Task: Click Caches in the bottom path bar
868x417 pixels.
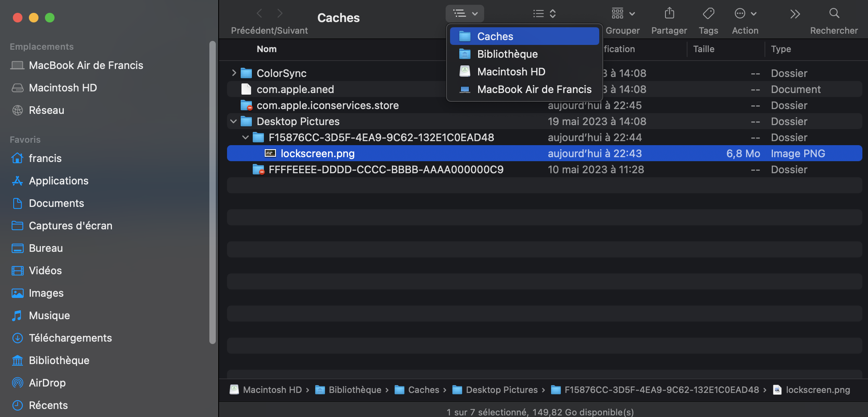Action: point(423,390)
